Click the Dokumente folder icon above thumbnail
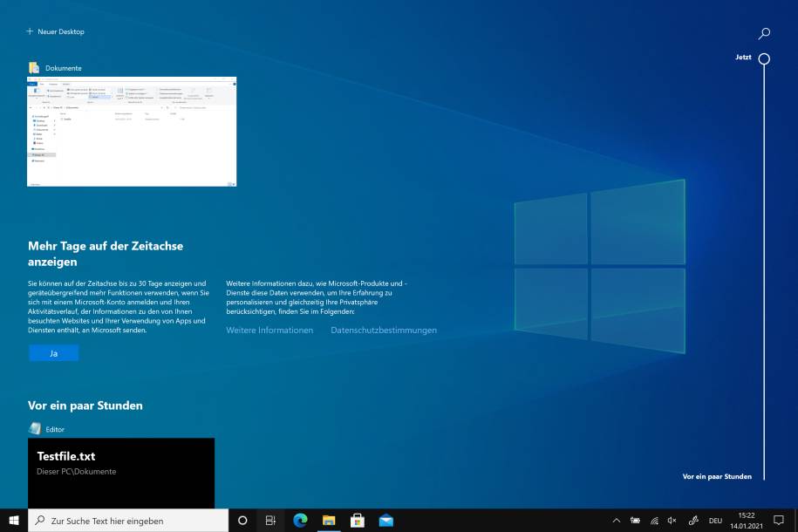The width and height of the screenshot is (798, 532). tap(34, 68)
